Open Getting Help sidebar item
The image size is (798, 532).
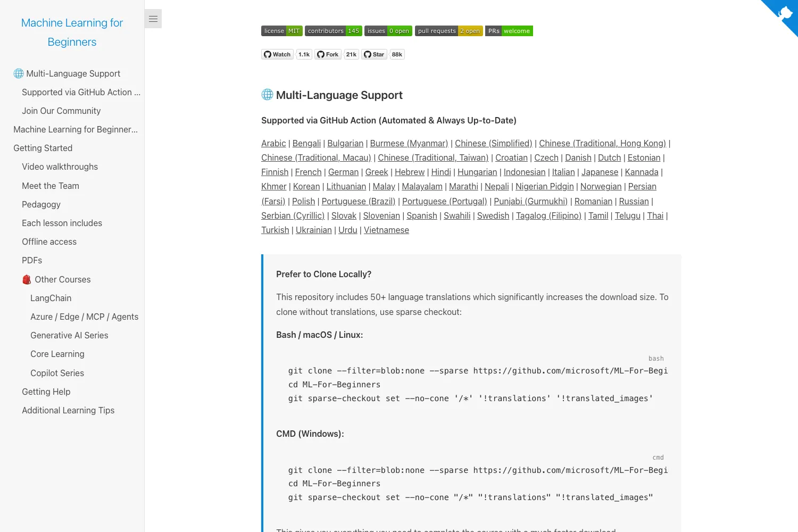pyautogui.click(x=46, y=392)
